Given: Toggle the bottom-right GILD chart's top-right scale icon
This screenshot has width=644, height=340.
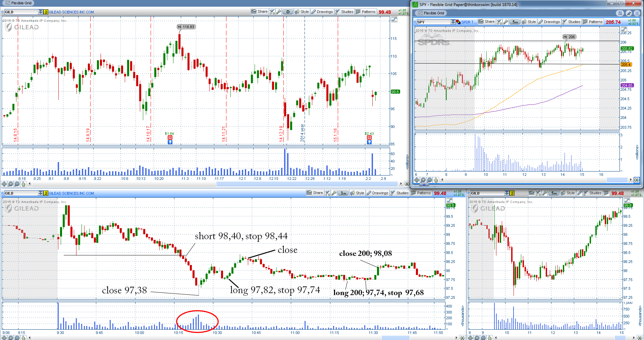Looking at the screenshot, I should (x=627, y=200).
